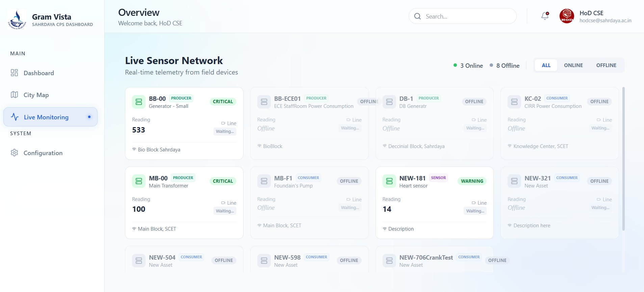The image size is (644, 292).
Task: Go to City Map page
Action: [x=36, y=95]
